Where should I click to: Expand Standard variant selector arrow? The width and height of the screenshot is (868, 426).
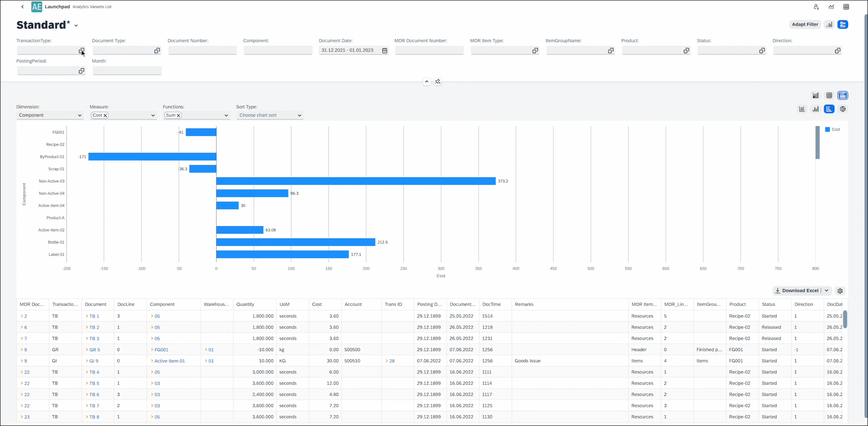click(x=76, y=26)
